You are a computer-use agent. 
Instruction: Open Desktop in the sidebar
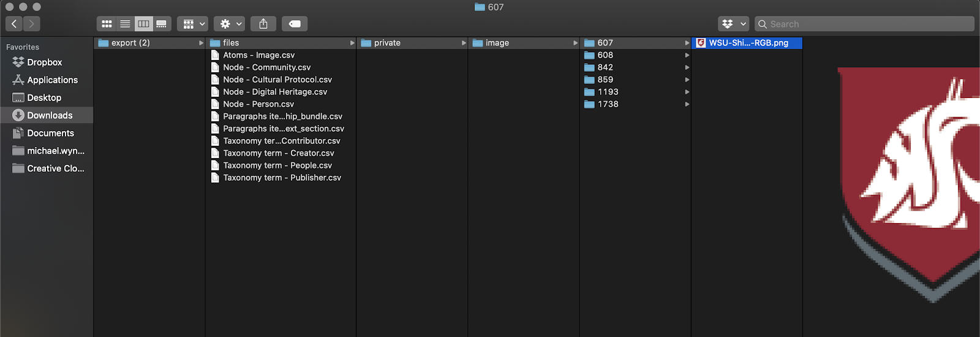tap(47, 98)
